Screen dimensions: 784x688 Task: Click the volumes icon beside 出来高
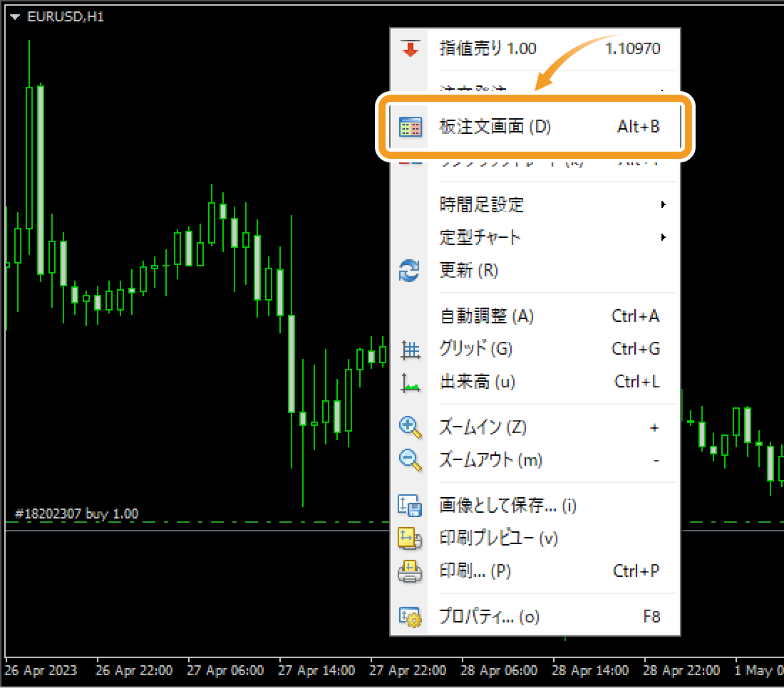(x=411, y=383)
